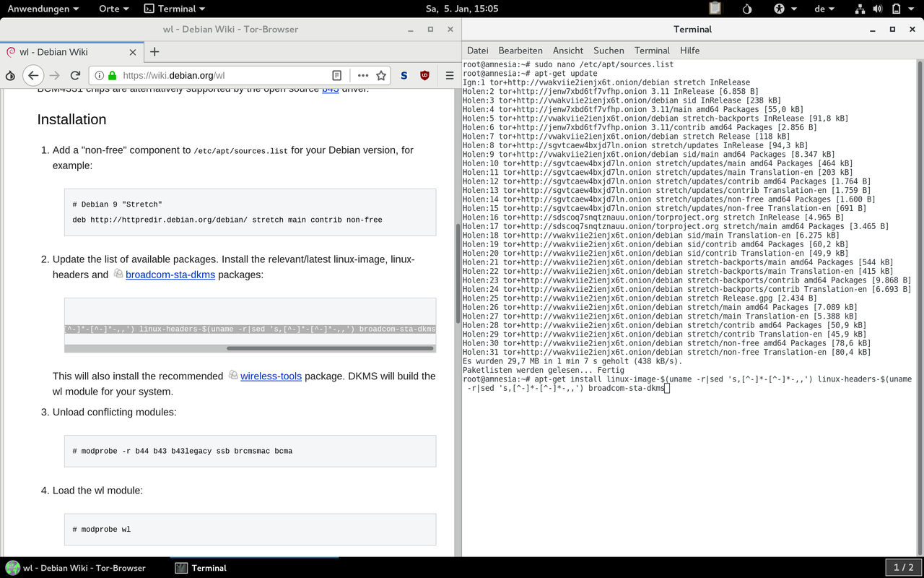Click 'Paketlisten werden gelesen... Fertig' line
This screenshot has height=578, width=924.
544,370
